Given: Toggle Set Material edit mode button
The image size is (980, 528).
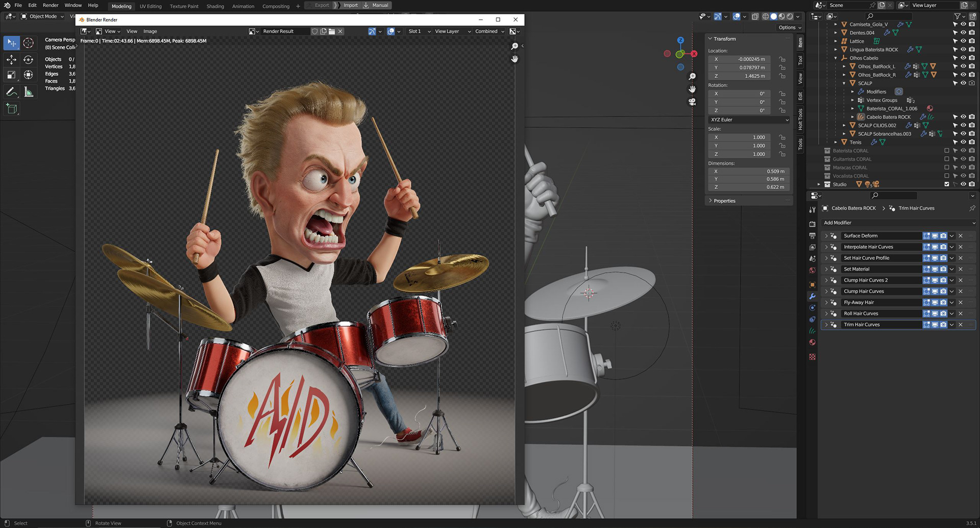Looking at the screenshot, I should pos(926,269).
